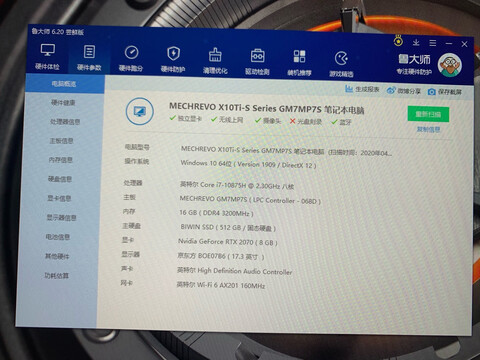Select 处理器信息 processor info in sidebar
480x360 pixels.
65,122
